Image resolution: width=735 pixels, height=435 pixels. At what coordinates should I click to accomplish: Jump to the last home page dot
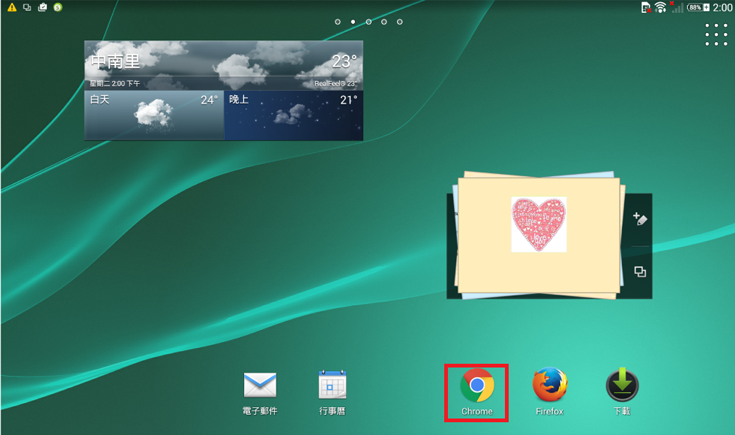click(x=400, y=21)
